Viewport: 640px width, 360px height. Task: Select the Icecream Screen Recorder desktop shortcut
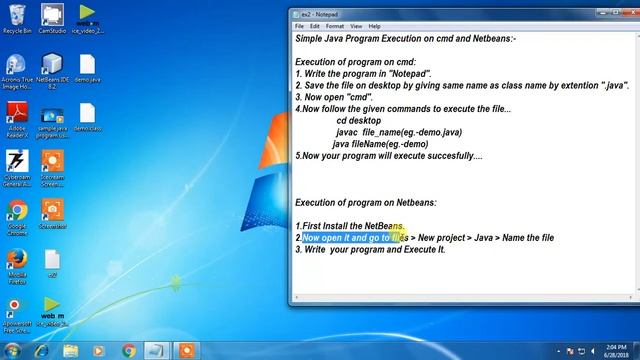click(x=52, y=168)
